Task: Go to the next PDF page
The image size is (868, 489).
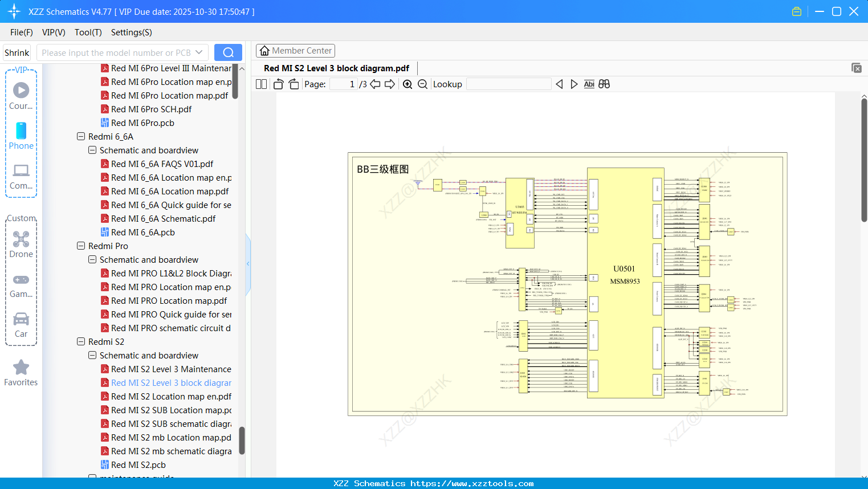Action: click(x=390, y=84)
